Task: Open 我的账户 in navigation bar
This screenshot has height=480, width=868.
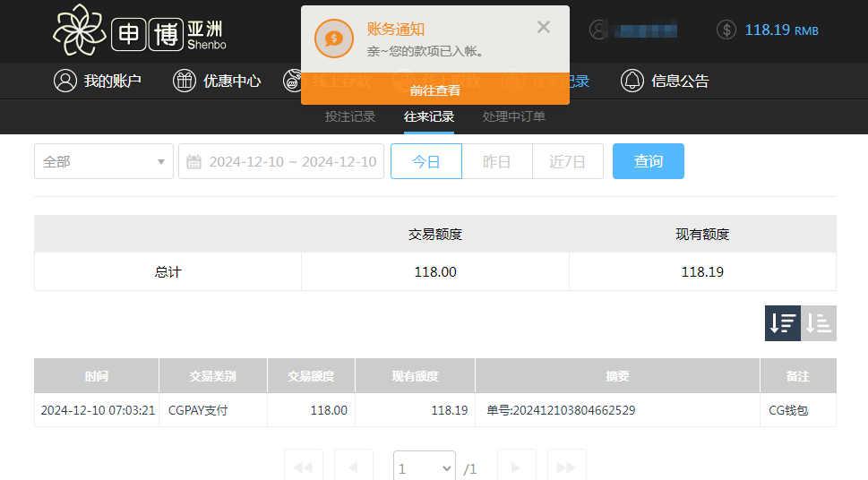Action: point(98,81)
